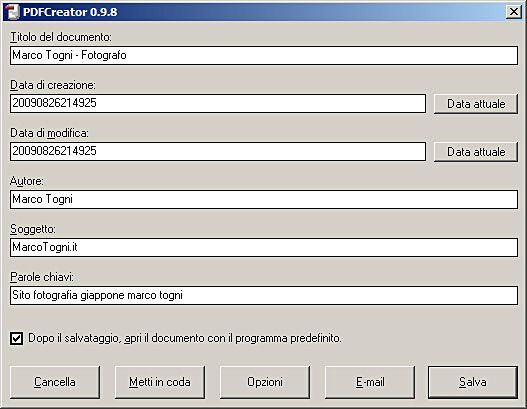Toggle the open-after-saving checkbox
The image size is (527, 409).
[x=16, y=338]
